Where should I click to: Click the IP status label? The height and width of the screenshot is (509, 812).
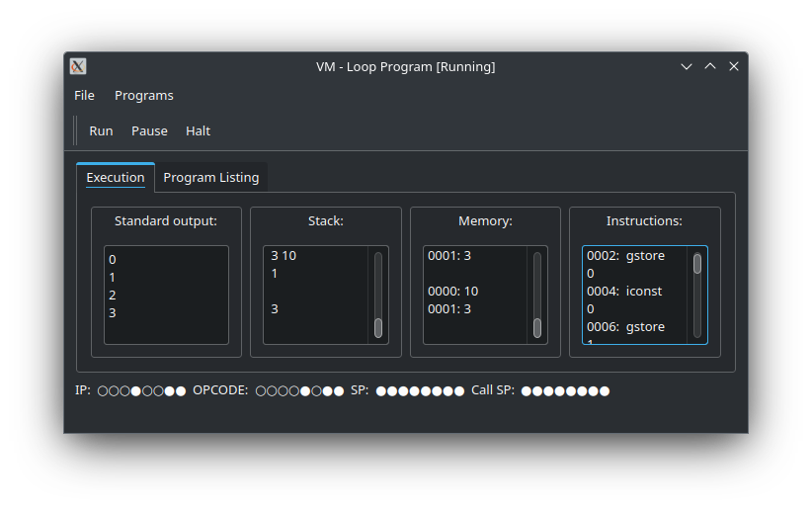[83, 390]
